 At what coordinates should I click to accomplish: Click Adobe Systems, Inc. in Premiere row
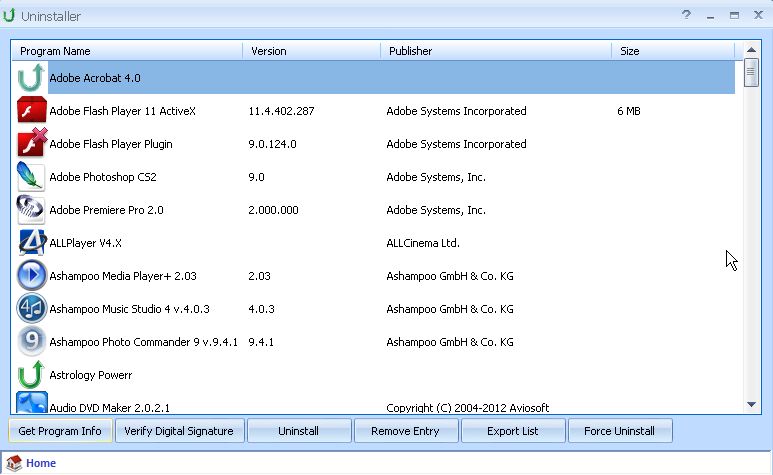pyautogui.click(x=436, y=210)
